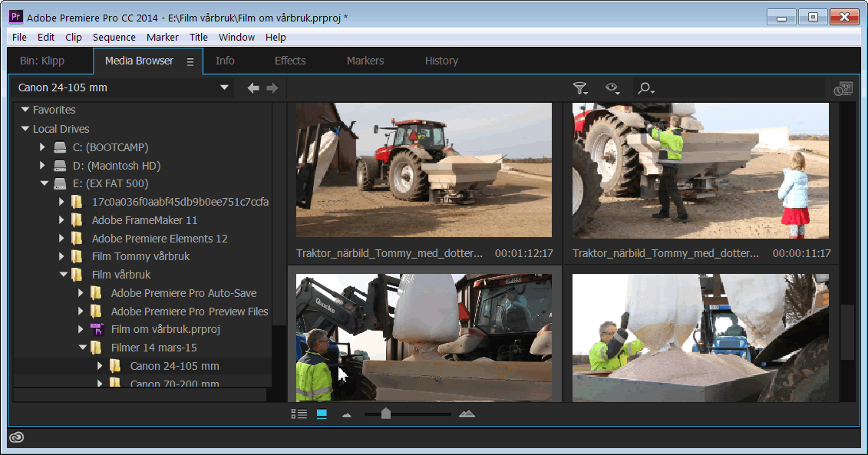Open the Canon 24-105 mm path dropdown

pyautogui.click(x=224, y=87)
